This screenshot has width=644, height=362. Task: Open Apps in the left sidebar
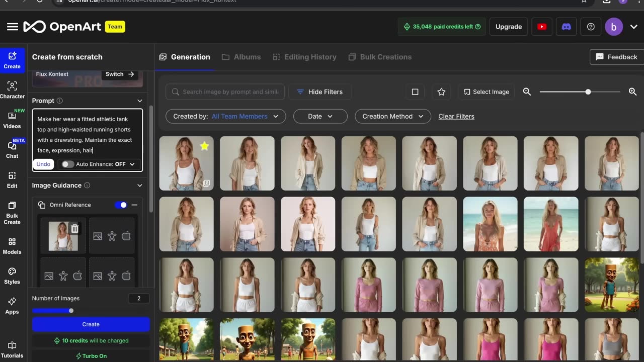click(12, 306)
